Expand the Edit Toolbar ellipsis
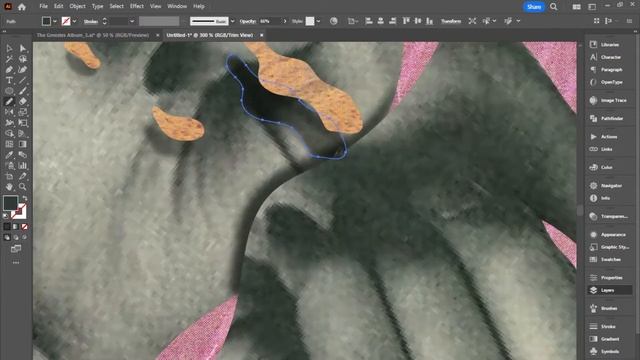Screen dimensions: 640x360 [16, 263]
